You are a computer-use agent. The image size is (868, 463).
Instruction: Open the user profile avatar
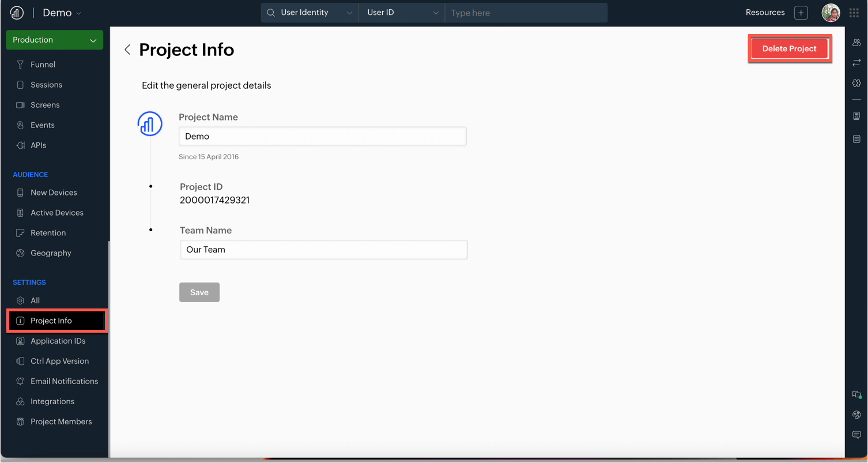[x=831, y=13]
